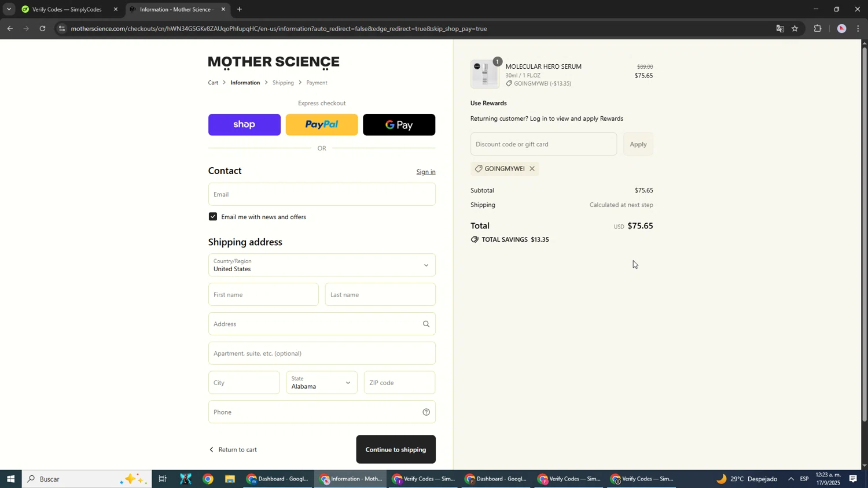Screen dimensions: 868x488
Task: Remove the GOINGMYWEI discount code
Action: tap(532, 169)
